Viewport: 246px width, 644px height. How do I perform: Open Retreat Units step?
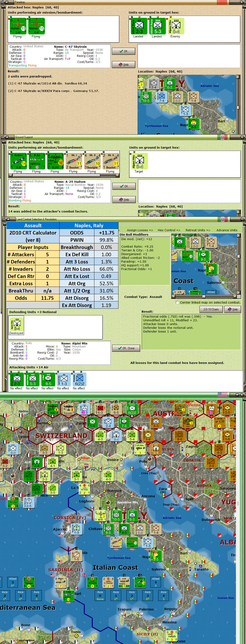point(198,230)
